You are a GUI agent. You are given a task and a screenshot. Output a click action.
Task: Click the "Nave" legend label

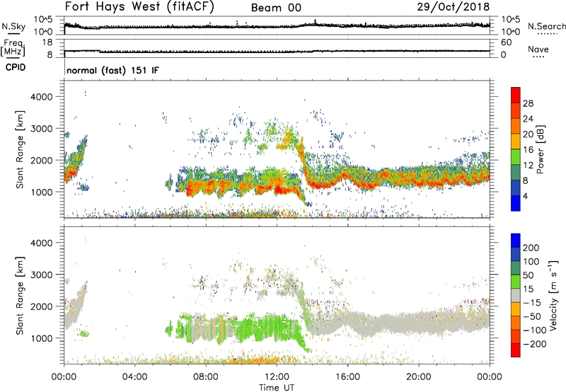click(538, 49)
